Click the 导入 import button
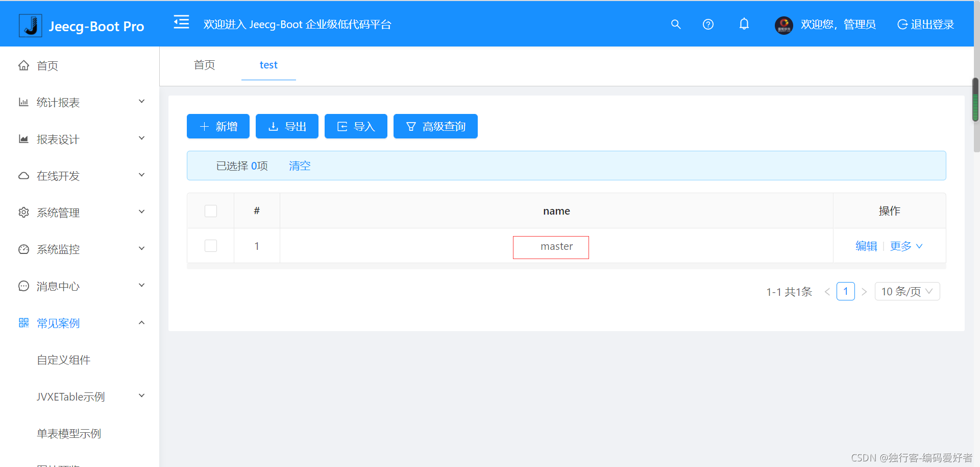The width and height of the screenshot is (980, 467). [x=356, y=126]
